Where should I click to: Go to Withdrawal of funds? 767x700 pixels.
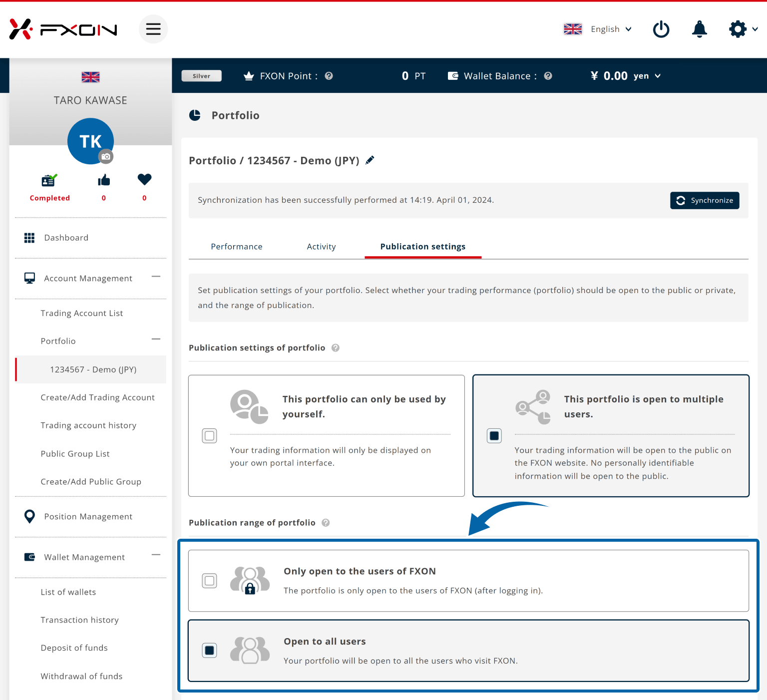click(x=82, y=676)
